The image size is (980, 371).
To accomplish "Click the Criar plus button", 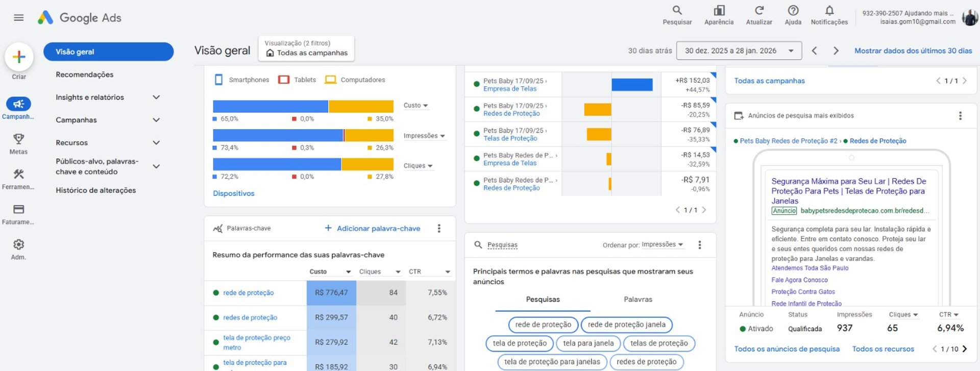I will [x=19, y=57].
